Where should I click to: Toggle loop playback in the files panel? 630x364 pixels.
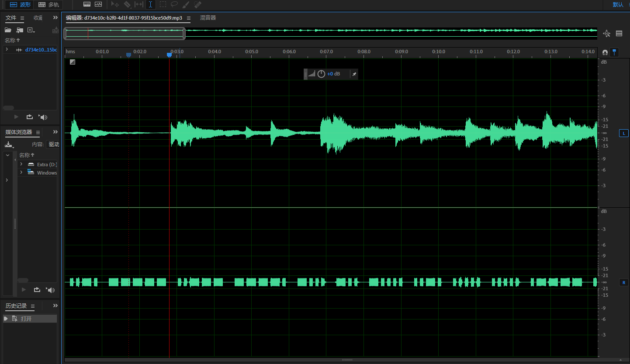point(30,117)
